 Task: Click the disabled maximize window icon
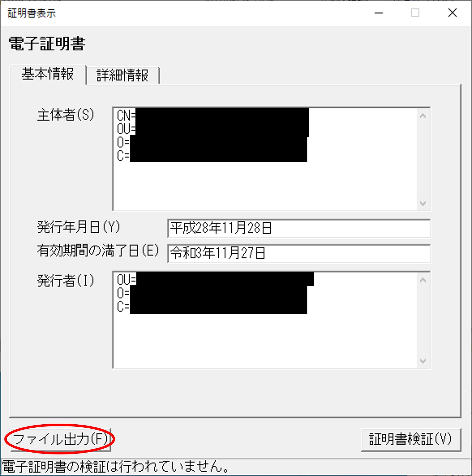(x=415, y=13)
